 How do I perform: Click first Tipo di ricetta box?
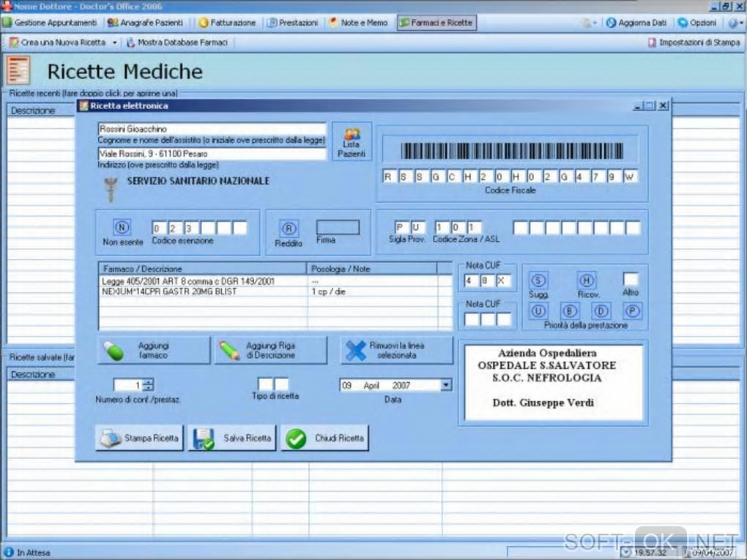tap(265, 384)
